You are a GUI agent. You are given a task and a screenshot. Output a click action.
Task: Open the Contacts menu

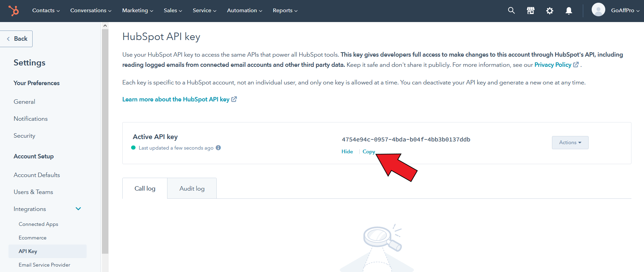46,11
